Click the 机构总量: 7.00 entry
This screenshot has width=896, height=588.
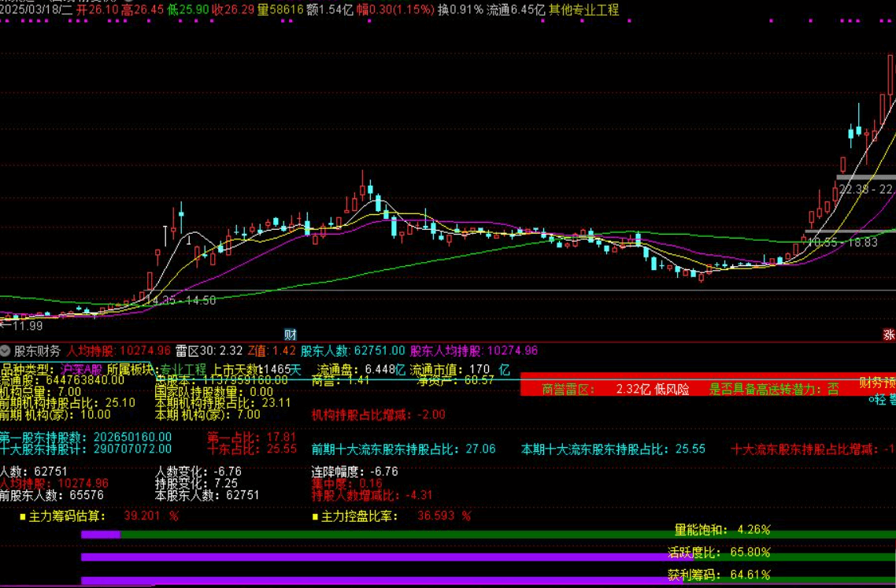click(41, 392)
